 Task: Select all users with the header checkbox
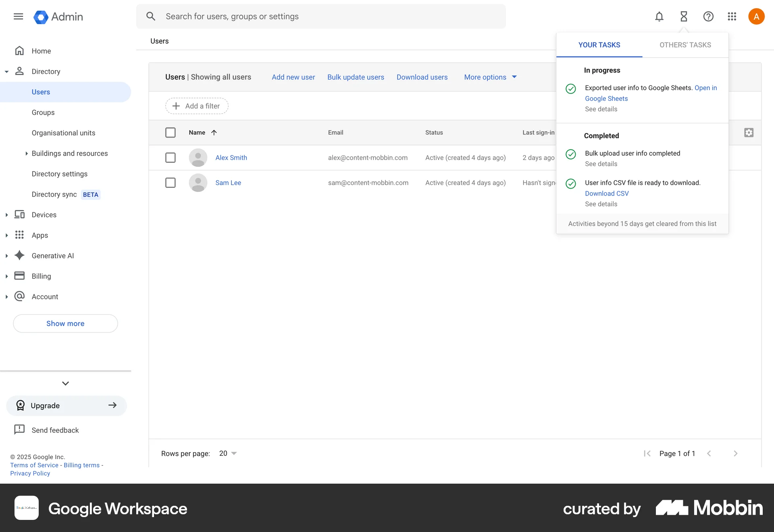[x=171, y=132]
